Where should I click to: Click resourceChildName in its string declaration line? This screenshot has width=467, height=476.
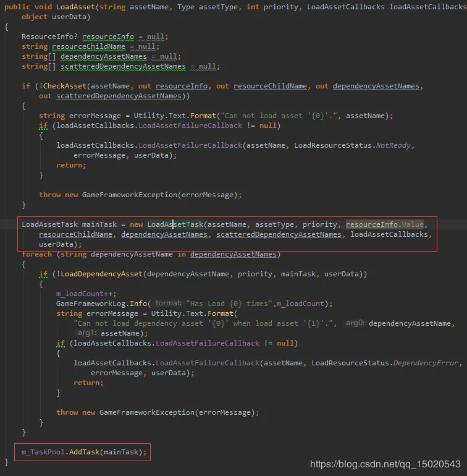point(88,46)
